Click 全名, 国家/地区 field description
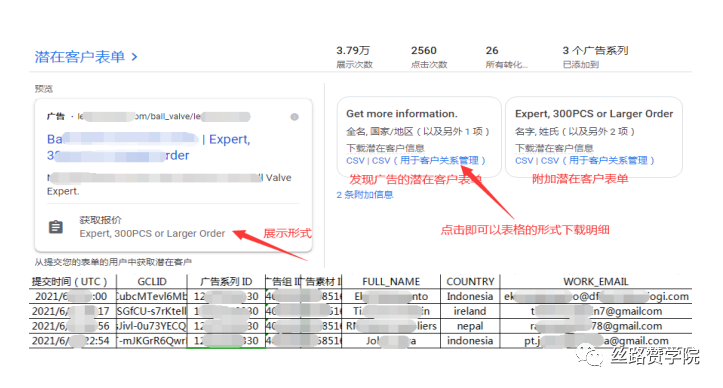This screenshot has height=388, width=723. click(418, 131)
